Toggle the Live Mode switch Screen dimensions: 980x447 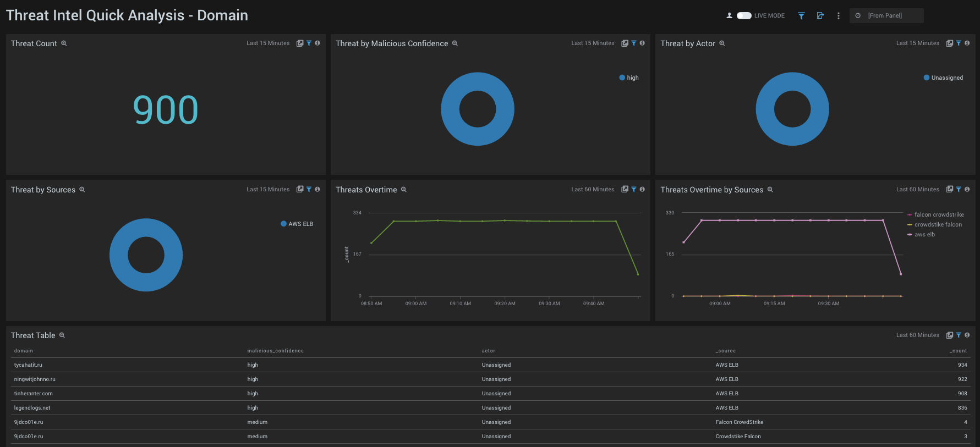(744, 15)
